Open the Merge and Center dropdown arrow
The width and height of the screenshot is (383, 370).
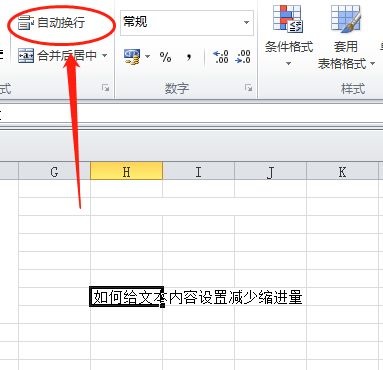click(105, 55)
